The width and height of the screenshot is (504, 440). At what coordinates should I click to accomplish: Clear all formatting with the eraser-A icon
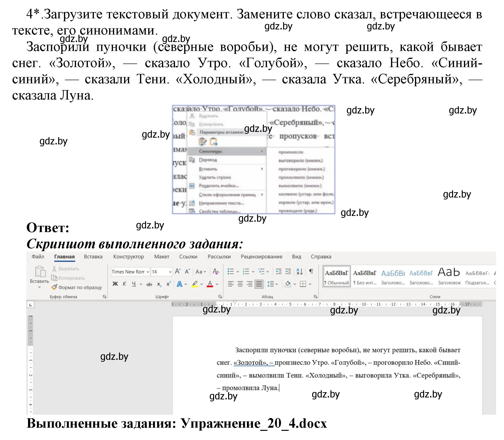click(216, 272)
